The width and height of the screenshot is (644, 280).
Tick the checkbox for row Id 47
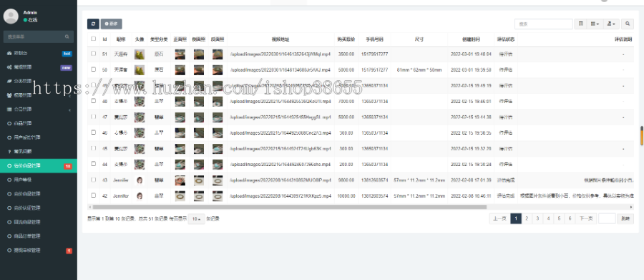tap(93, 116)
